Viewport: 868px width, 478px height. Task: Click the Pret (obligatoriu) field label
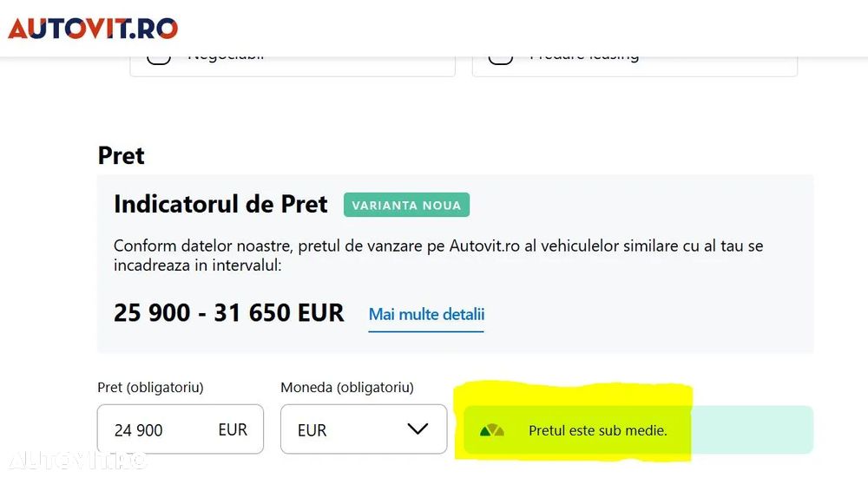150,387
